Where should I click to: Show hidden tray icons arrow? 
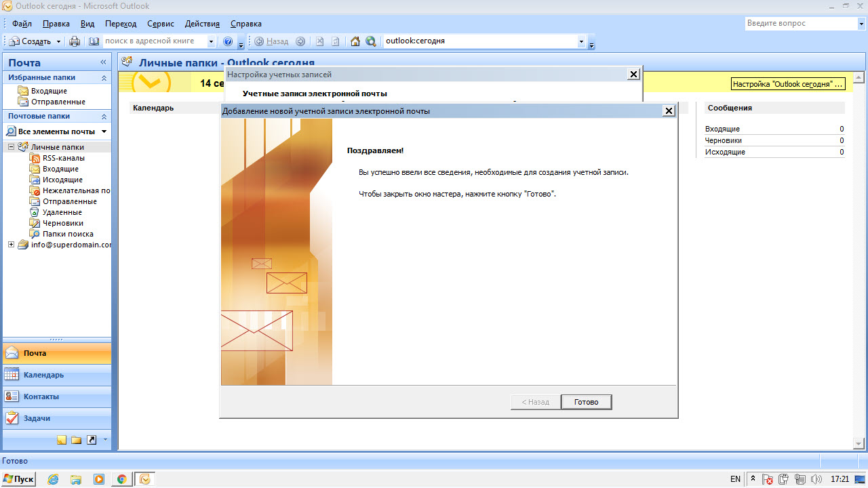pyautogui.click(x=752, y=479)
